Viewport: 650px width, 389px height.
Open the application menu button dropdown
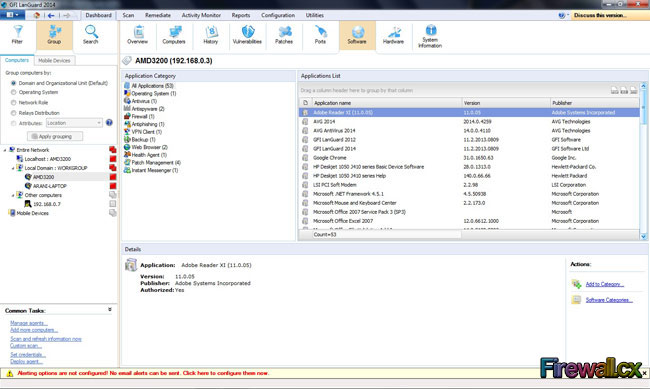pyautogui.click(x=12, y=15)
